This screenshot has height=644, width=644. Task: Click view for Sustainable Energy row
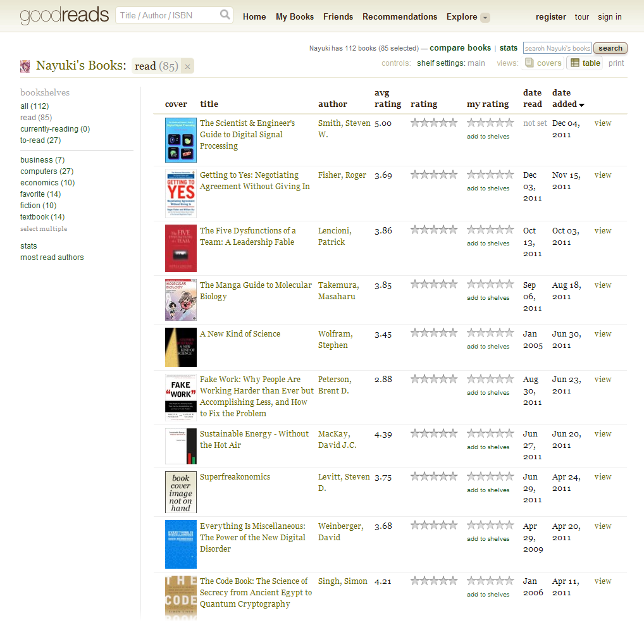coord(602,434)
